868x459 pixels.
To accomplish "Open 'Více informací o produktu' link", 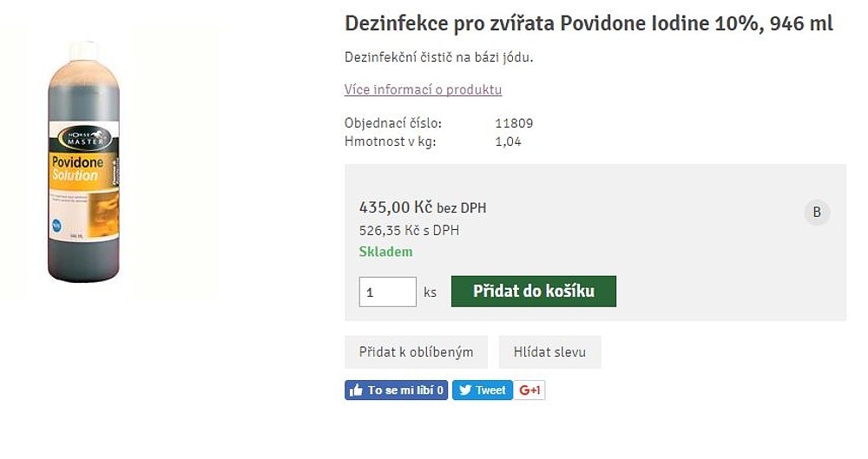I will tap(423, 89).
